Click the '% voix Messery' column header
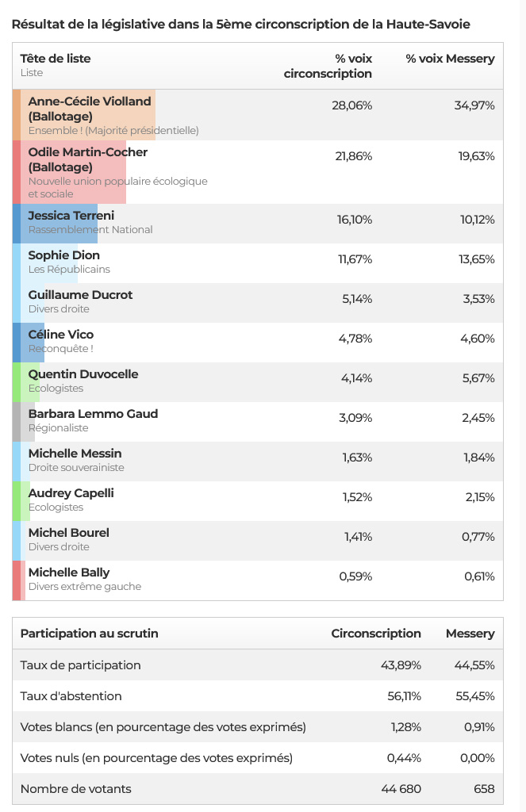The height and width of the screenshot is (812, 526). click(450, 59)
